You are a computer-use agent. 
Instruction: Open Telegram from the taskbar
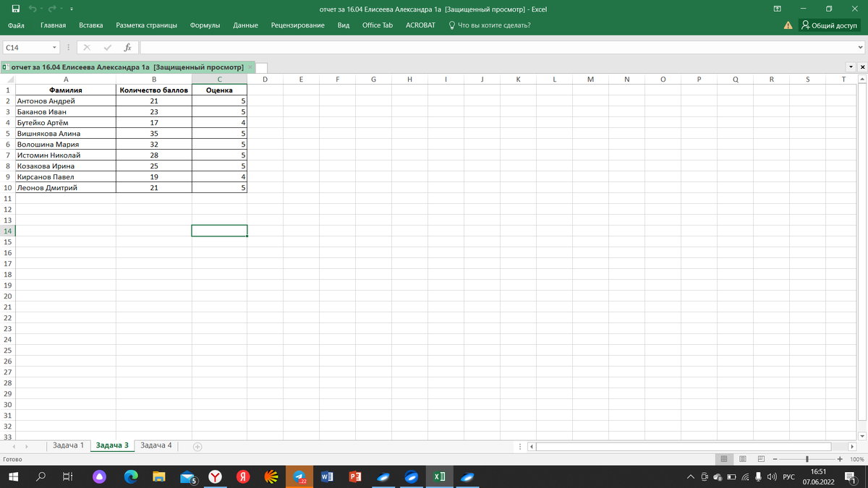(x=299, y=477)
